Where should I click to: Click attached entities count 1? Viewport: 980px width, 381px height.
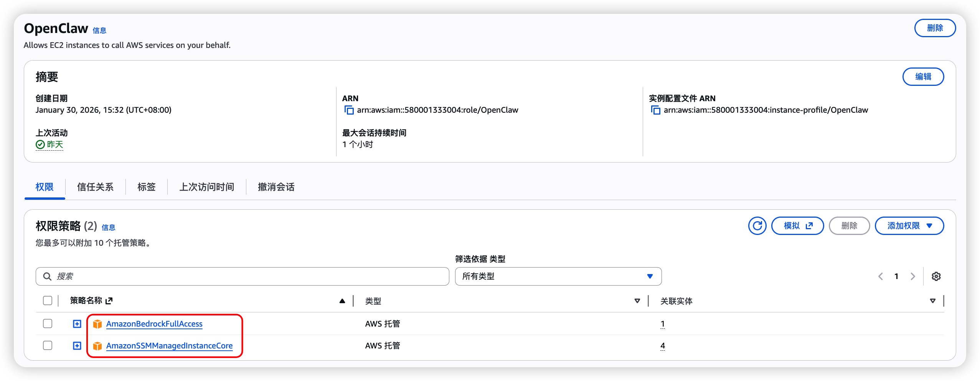(663, 324)
